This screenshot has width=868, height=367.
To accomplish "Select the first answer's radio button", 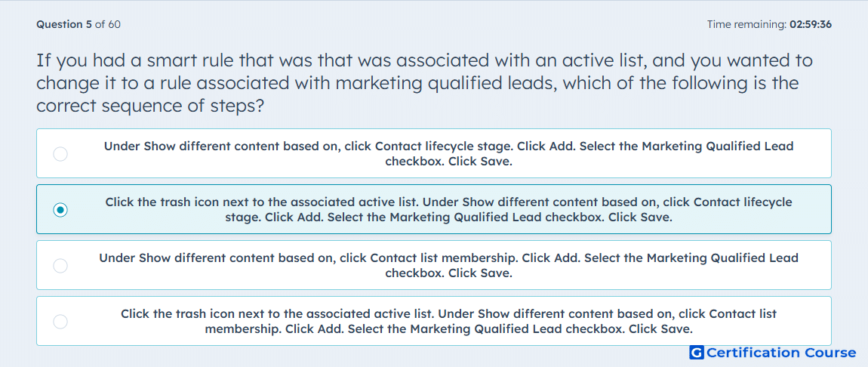I will (60, 154).
